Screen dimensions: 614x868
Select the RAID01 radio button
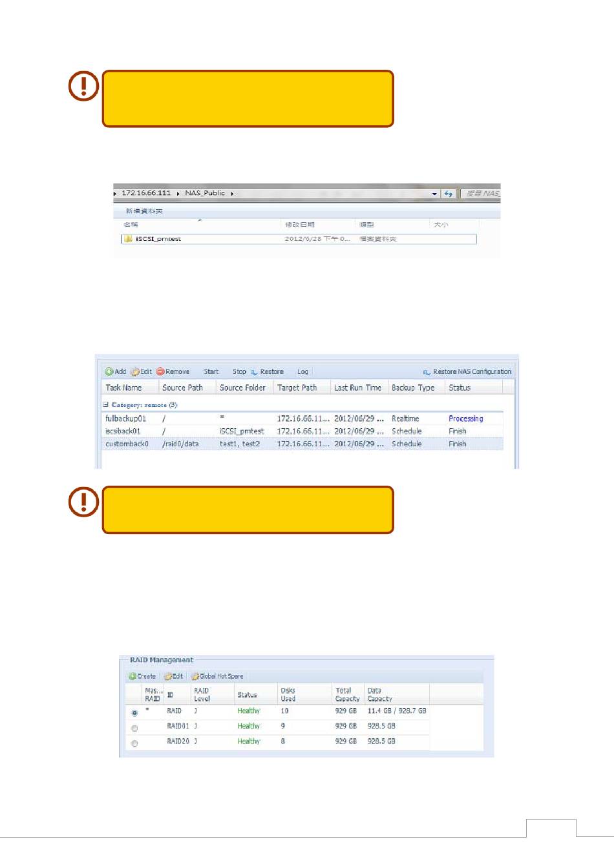tap(134, 728)
